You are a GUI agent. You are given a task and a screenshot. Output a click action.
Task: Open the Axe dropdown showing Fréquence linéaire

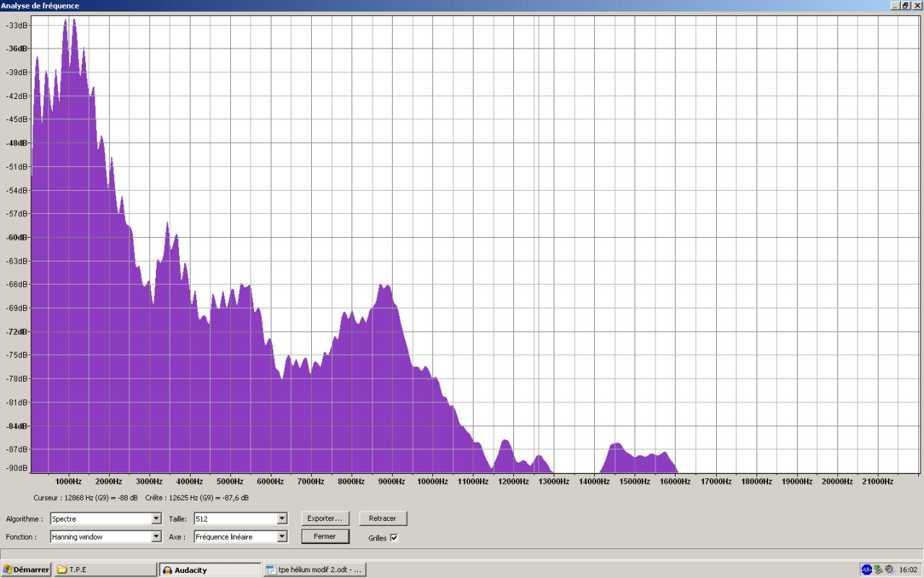coord(240,537)
